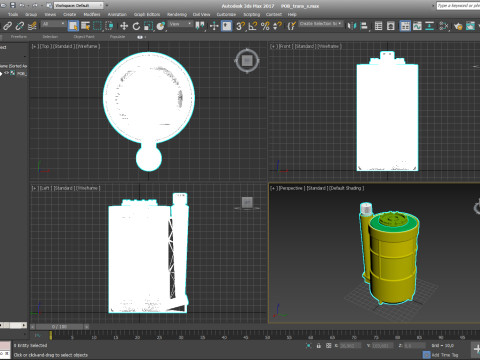Screen dimensions: 480x360
Task: Toggle the Ribbon display button
Action: [x=405, y=26]
